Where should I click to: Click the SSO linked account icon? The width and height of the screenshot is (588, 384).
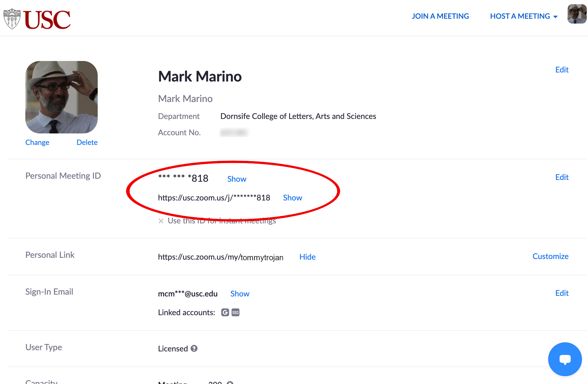[x=235, y=312]
